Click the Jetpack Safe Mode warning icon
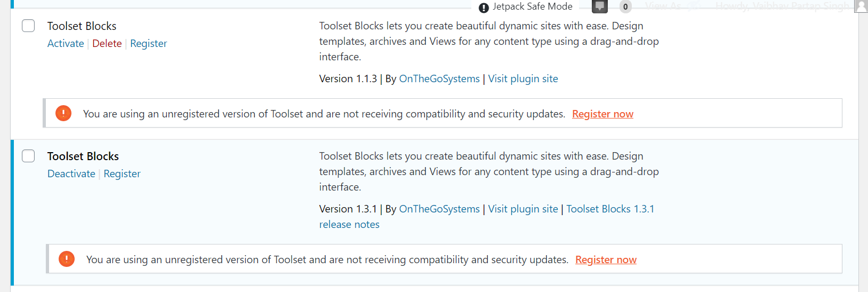Viewport: 868px width, 292px height. [484, 7]
